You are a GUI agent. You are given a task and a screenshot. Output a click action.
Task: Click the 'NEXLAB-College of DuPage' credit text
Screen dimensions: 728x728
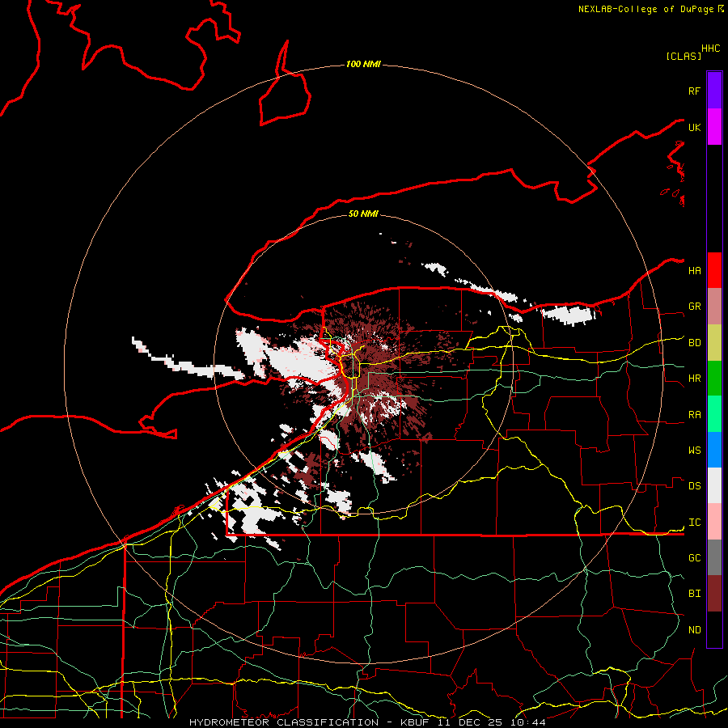[x=645, y=9]
